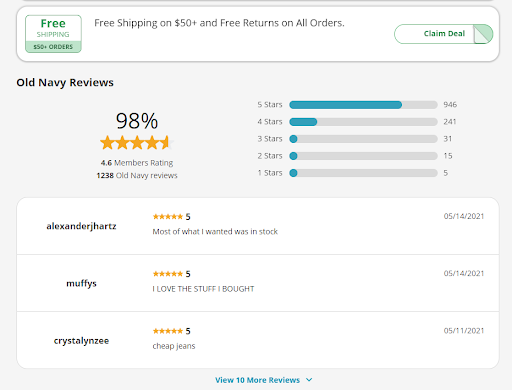Click the review text 'I LOVE THE STUFF I BOUGHT'
The height and width of the screenshot is (390, 512).
(x=203, y=289)
